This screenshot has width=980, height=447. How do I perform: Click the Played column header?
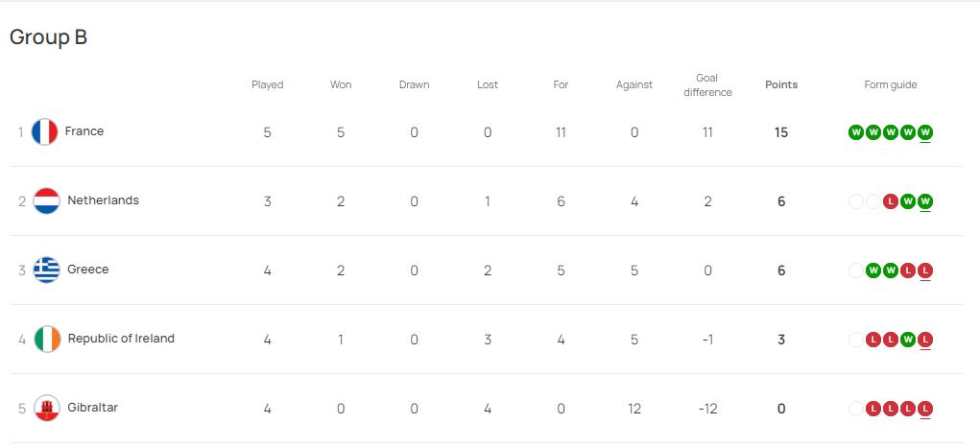[x=268, y=85]
